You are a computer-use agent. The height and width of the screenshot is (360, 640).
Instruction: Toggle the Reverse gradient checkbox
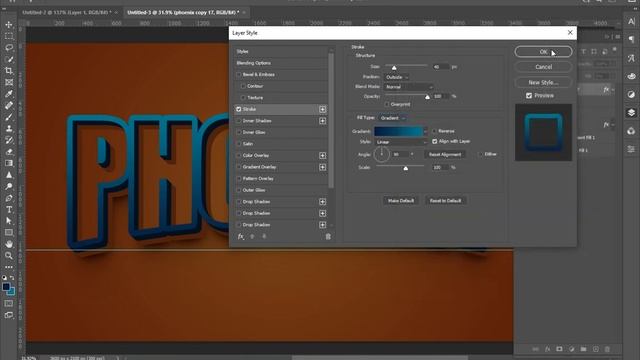[434, 131]
